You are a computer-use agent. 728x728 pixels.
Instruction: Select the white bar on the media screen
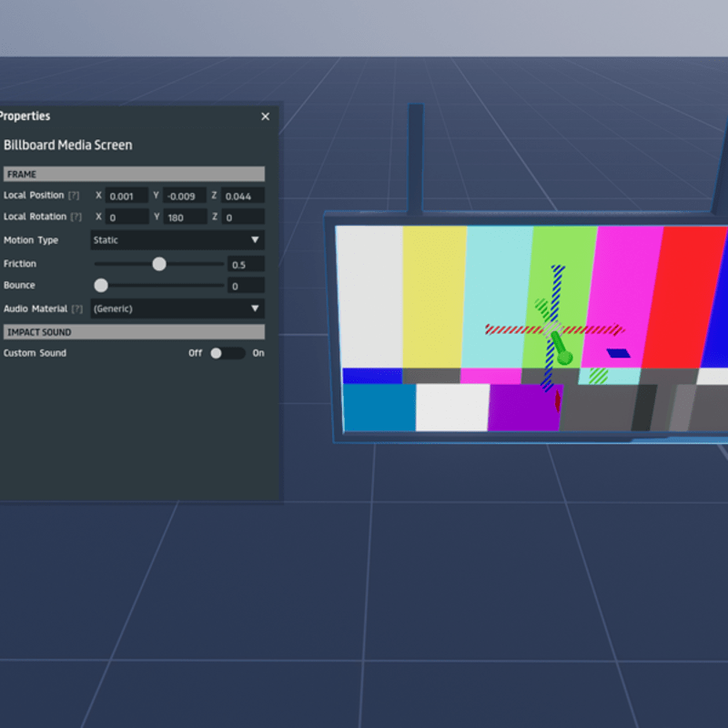click(x=369, y=296)
